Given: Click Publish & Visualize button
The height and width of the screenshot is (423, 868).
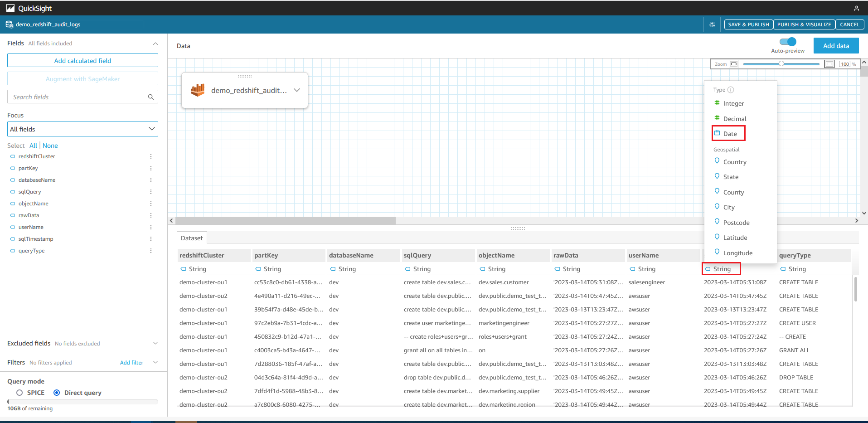Looking at the screenshot, I should pyautogui.click(x=804, y=24).
